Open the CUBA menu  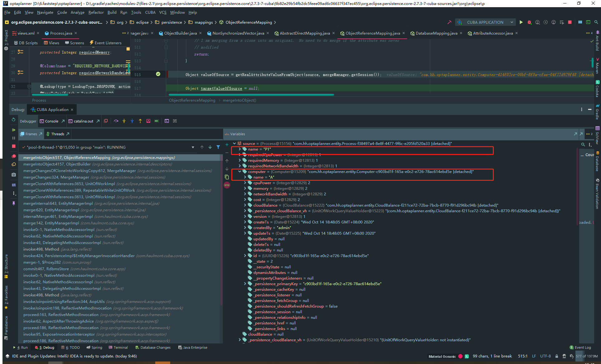[x=150, y=12]
